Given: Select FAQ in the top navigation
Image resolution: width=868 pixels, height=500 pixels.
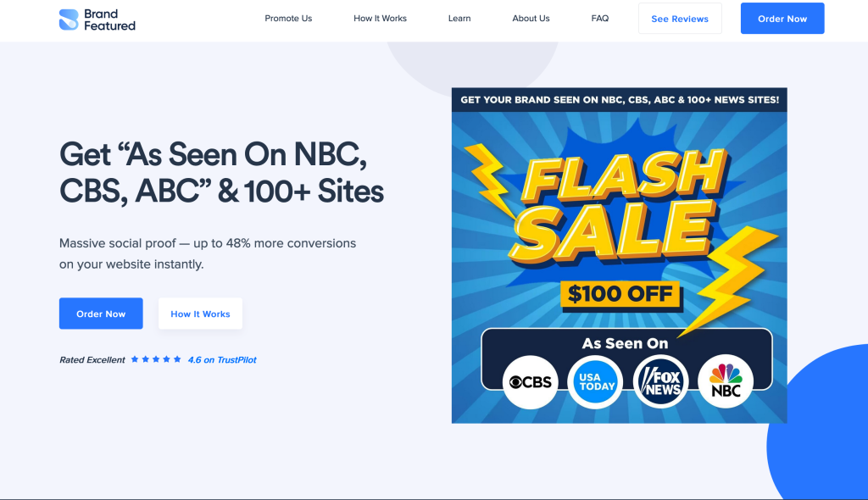Looking at the screenshot, I should pos(600,19).
